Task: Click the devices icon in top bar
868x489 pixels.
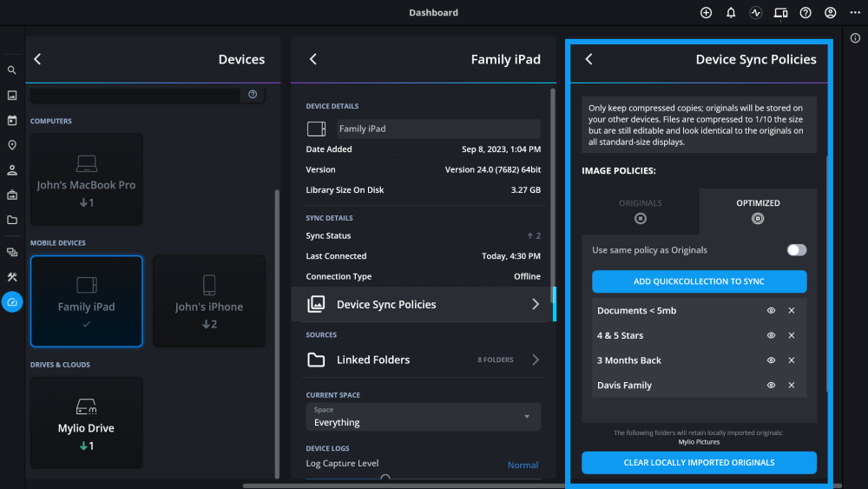Action: point(780,13)
